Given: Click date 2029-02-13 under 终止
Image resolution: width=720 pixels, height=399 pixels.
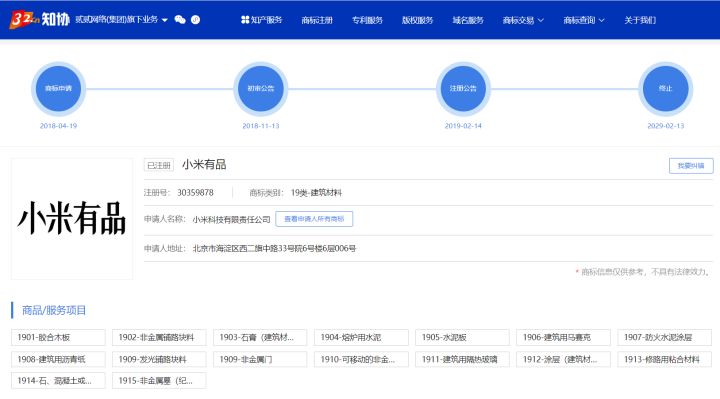Looking at the screenshot, I should [665, 126].
